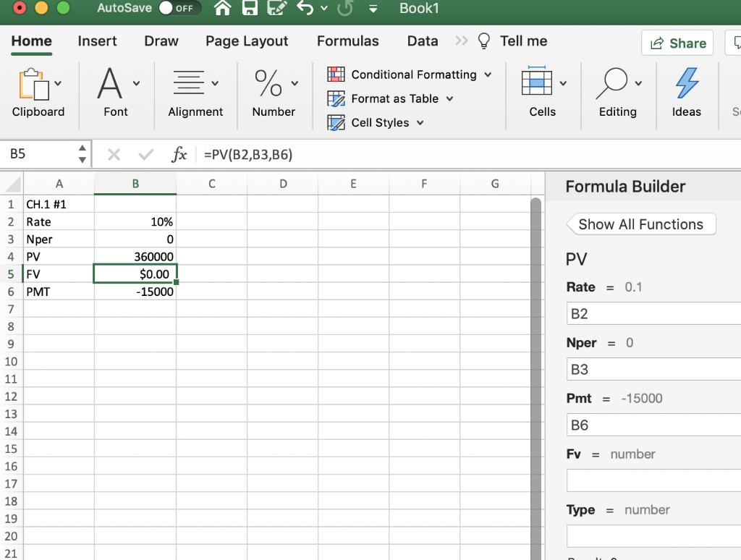741x560 pixels.
Task: Click cell containing -15000
Action: (x=135, y=292)
